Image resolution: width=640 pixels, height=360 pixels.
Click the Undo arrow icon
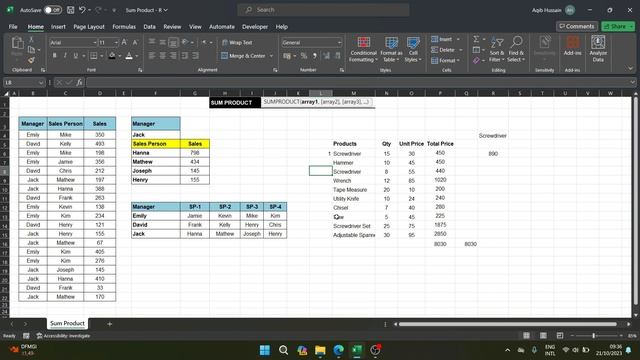pyautogui.click(x=82, y=10)
